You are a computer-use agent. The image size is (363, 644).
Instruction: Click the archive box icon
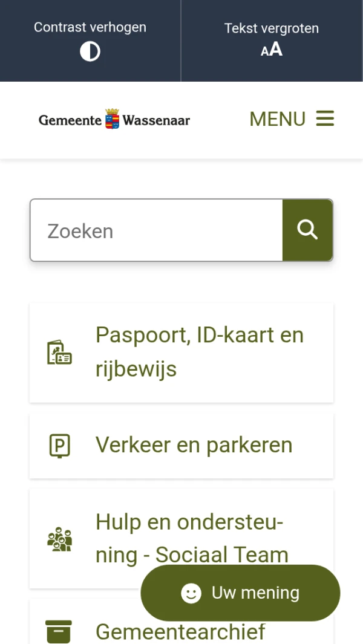coord(59,632)
